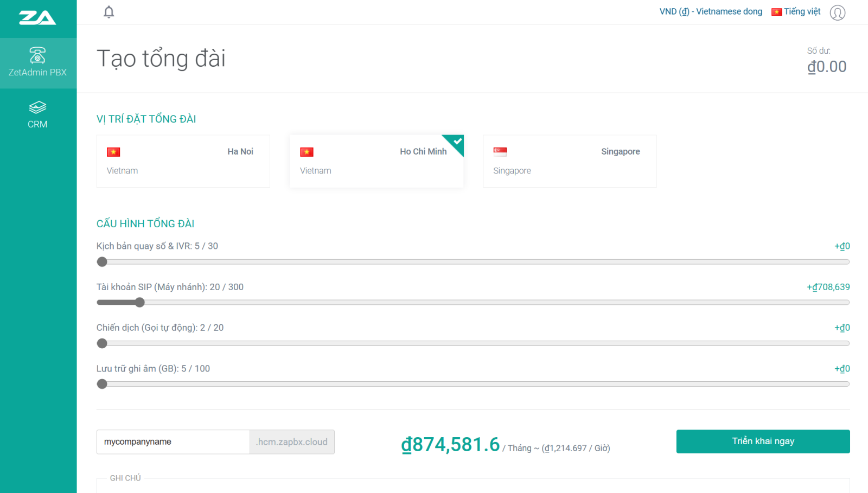Click the Triển khai ngay button
This screenshot has width=868, height=493.
763,441
